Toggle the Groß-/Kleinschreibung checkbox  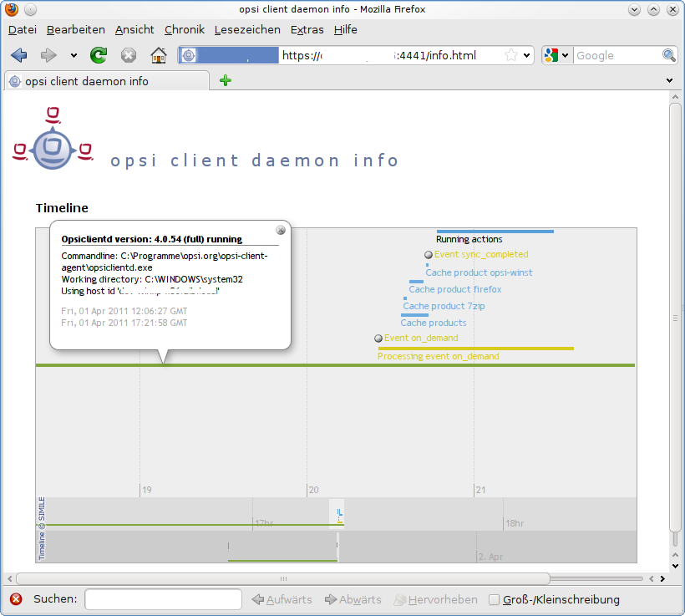click(x=494, y=599)
